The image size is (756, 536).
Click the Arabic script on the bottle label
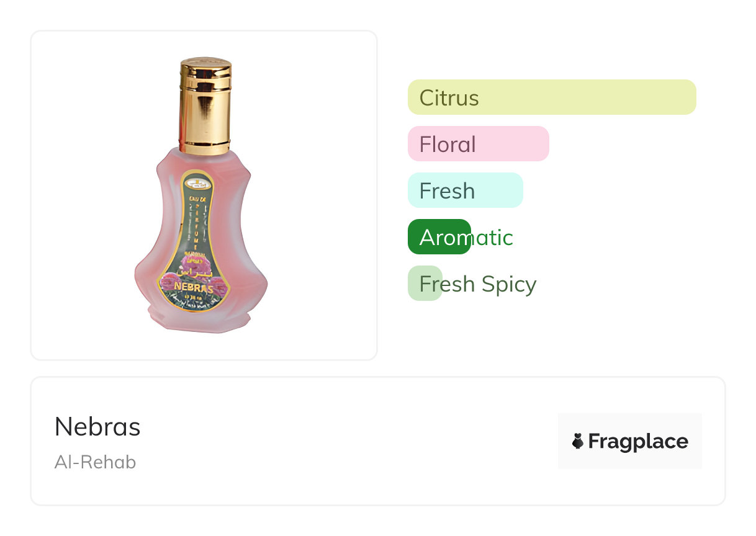coord(195,273)
